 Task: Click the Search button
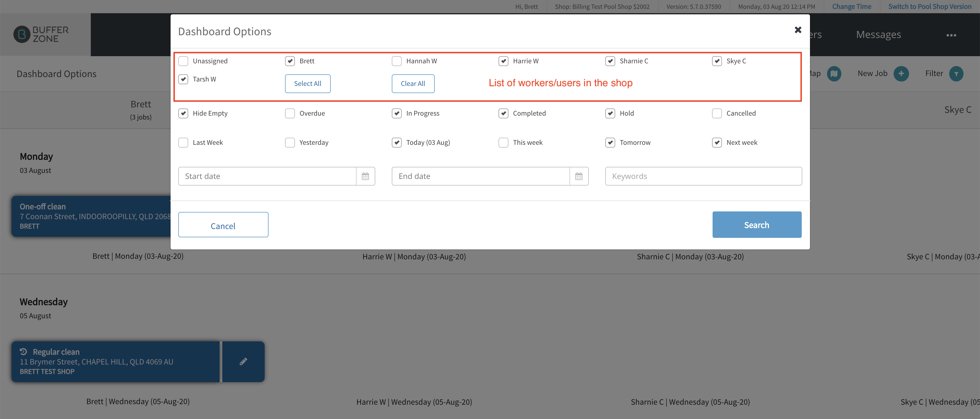[x=757, y=225]
